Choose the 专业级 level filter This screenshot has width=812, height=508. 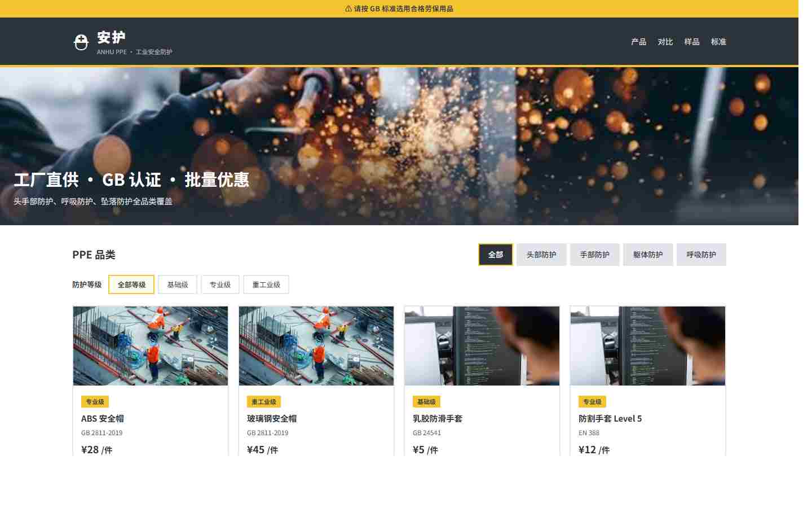tap(220, 284)
